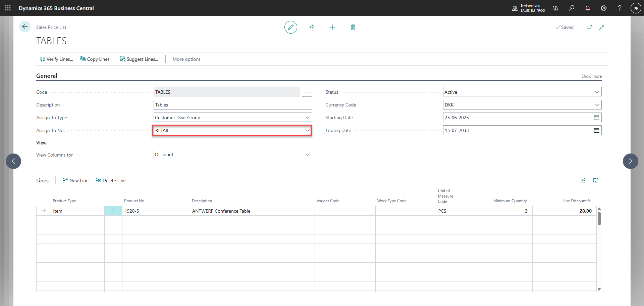Expand the Lines part to full view
This screenshot has height=306, width=644.
(x=596, y=180)
